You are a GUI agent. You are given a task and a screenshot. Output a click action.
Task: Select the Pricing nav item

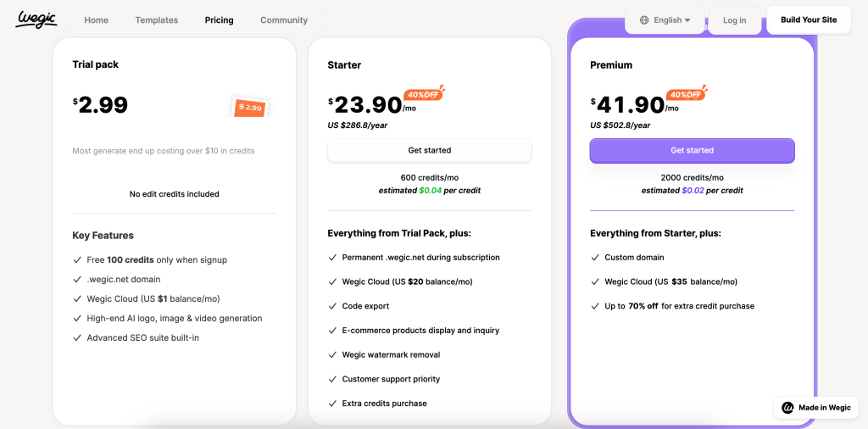(x=220, y=20)
